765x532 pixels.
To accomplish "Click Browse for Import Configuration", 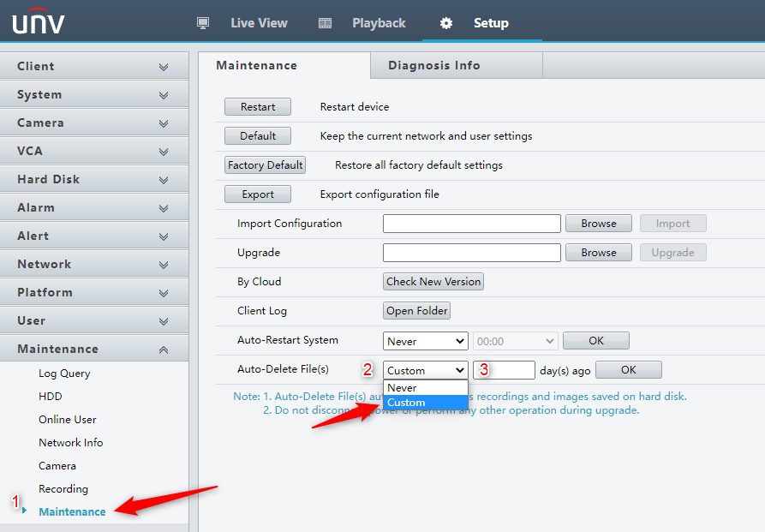I will click(599, 224).
